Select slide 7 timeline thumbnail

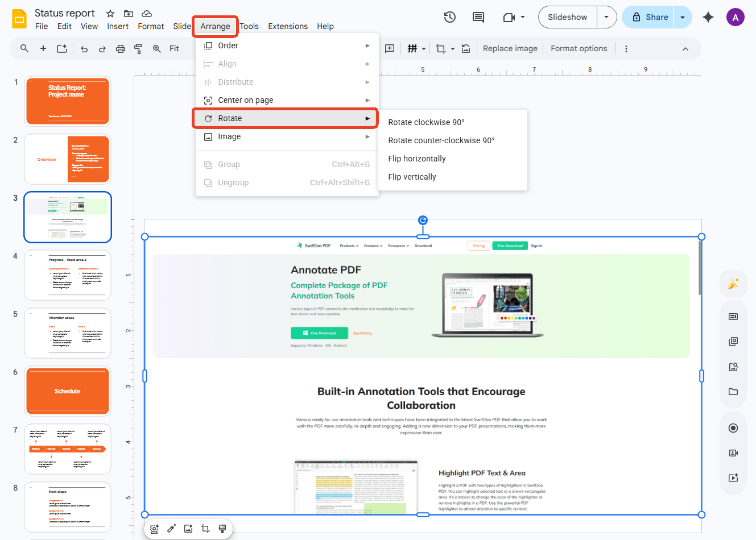pos(68,449)
